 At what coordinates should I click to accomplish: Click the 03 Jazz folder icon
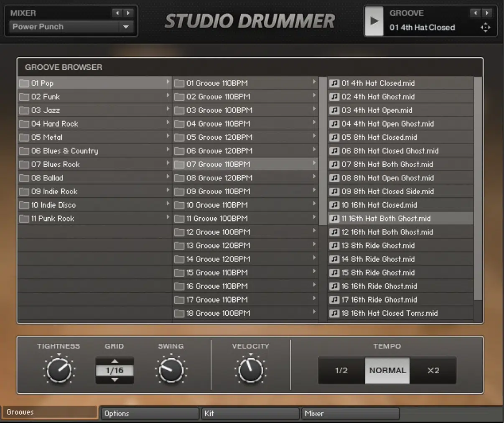(24, 110)
